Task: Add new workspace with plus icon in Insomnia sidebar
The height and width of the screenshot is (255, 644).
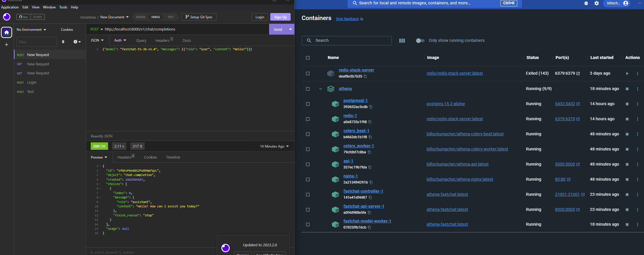Action: pyautogui.click(x=6, y=45)
